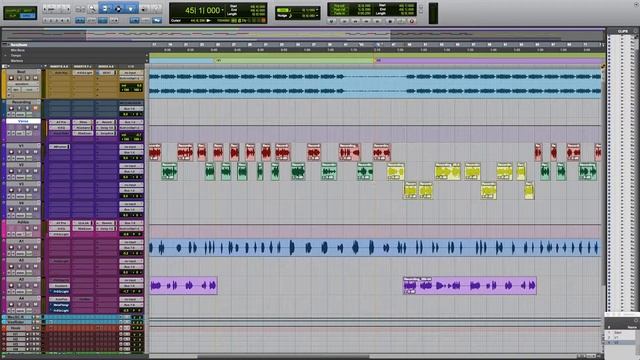This screenshot has height=360, width=640.
Task: Solo the A1 track
Action: tap(27, 247)
